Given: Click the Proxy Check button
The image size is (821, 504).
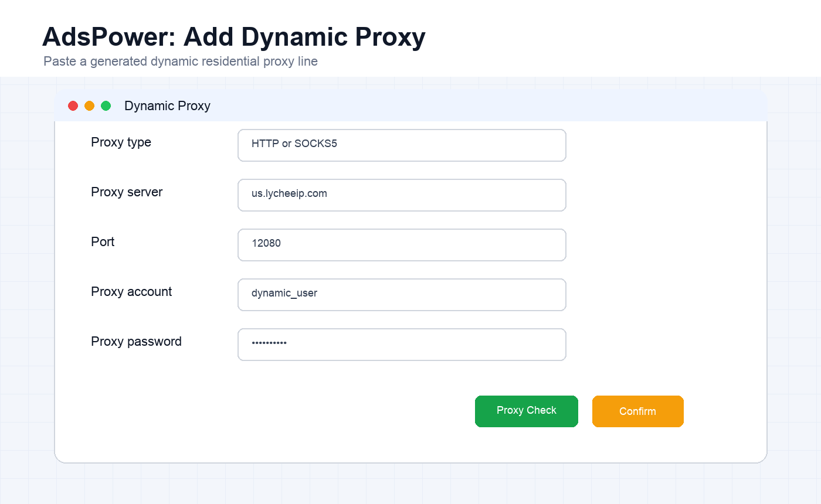Looking at the screenshot, I should 527,411.
